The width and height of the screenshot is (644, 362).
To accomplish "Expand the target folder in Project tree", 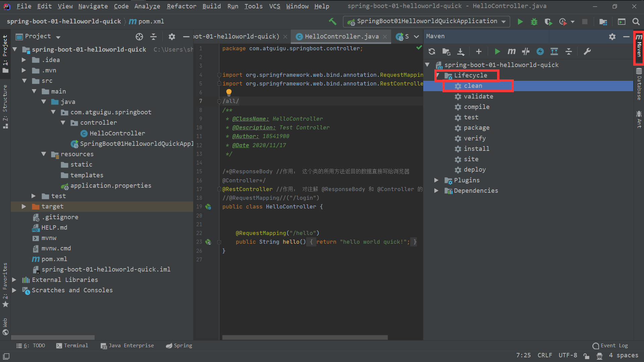I will pyautogui.click(x=23, y=206).
